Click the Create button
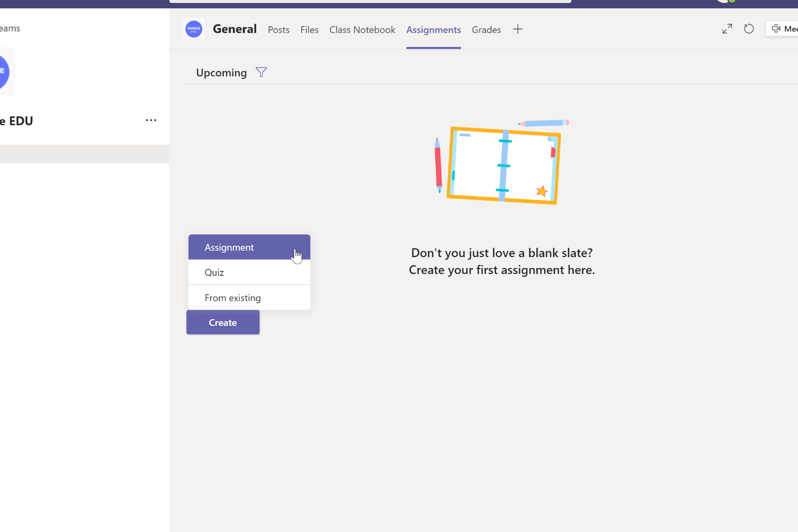The height and width of the screenshot is (532, 798). [223, 322]
